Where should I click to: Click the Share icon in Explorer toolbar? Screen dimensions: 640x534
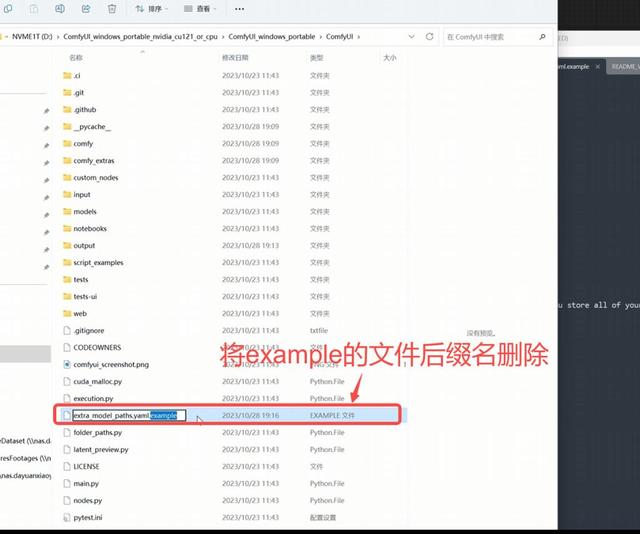coord(86,9)
